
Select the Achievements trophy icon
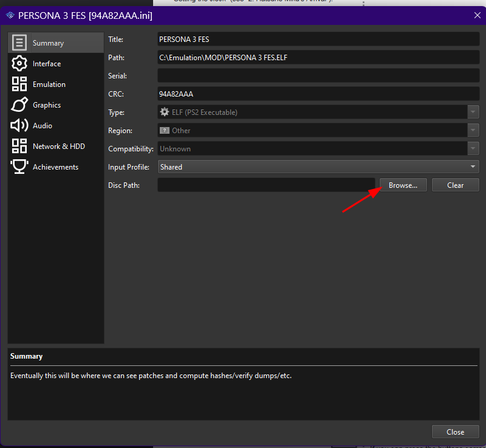pyautogui.click(x=19, y=167)
